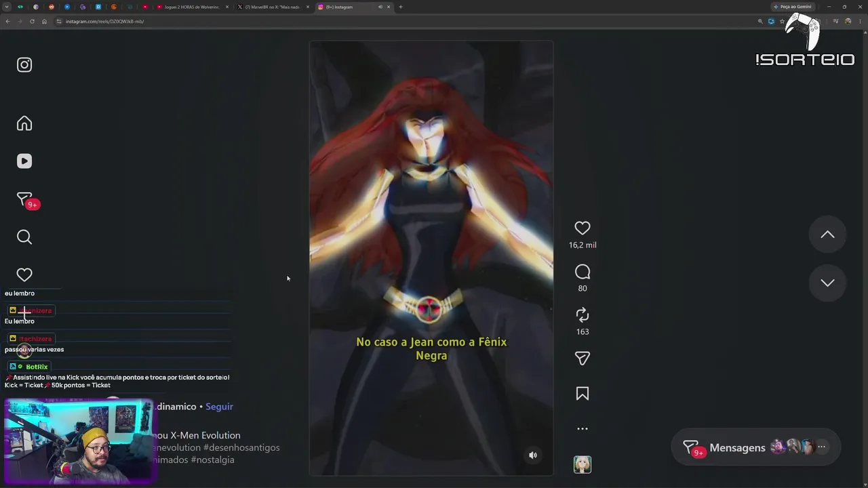View site information for instagram.com
This screenshot has height=488, width=868.
coord(59,22)
